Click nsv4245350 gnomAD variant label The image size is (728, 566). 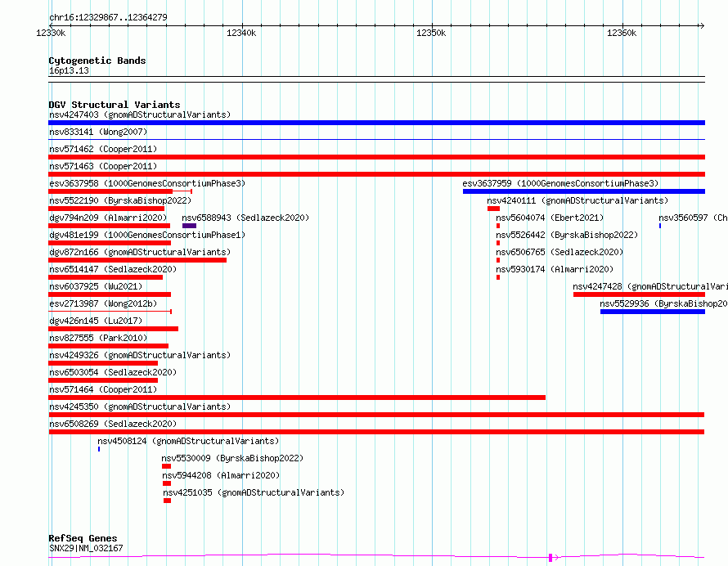[140, 407]
